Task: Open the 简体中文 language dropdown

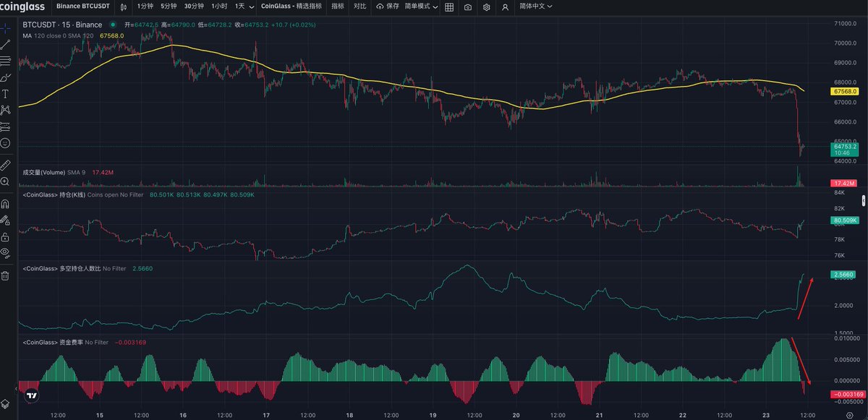Action: 535,7
